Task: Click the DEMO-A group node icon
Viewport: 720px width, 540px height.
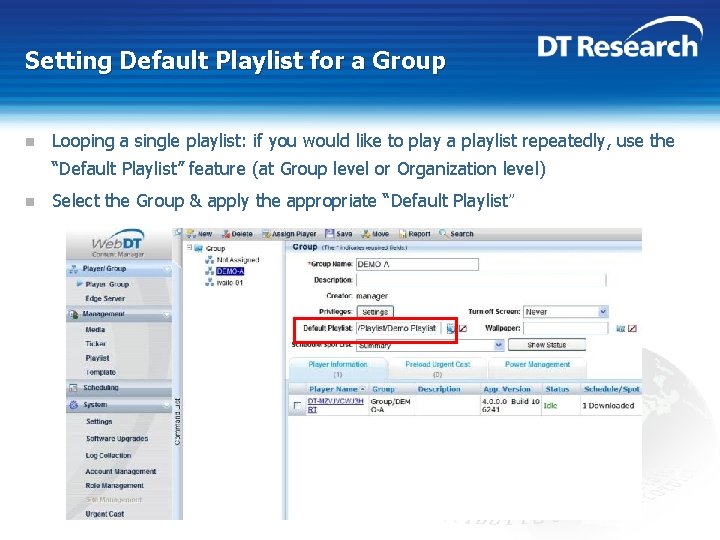Action: (209, 271)
